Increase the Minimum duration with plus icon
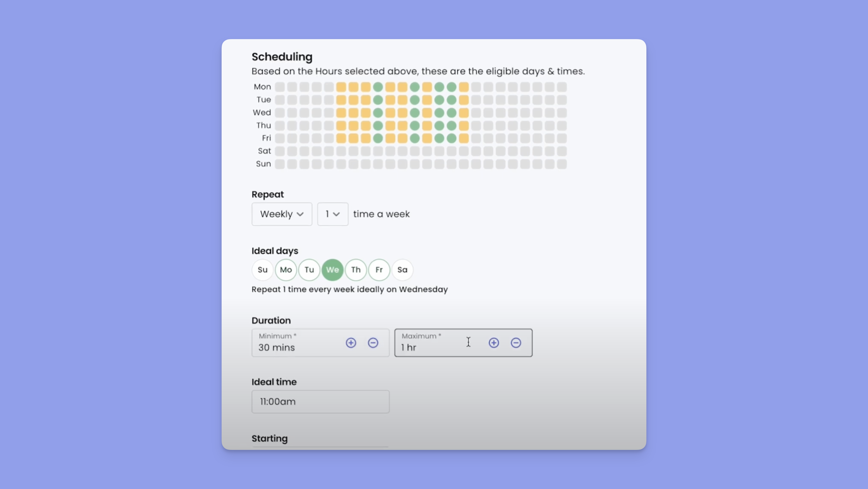Screen dimensions: 868x489 click(x=351, y=343)
